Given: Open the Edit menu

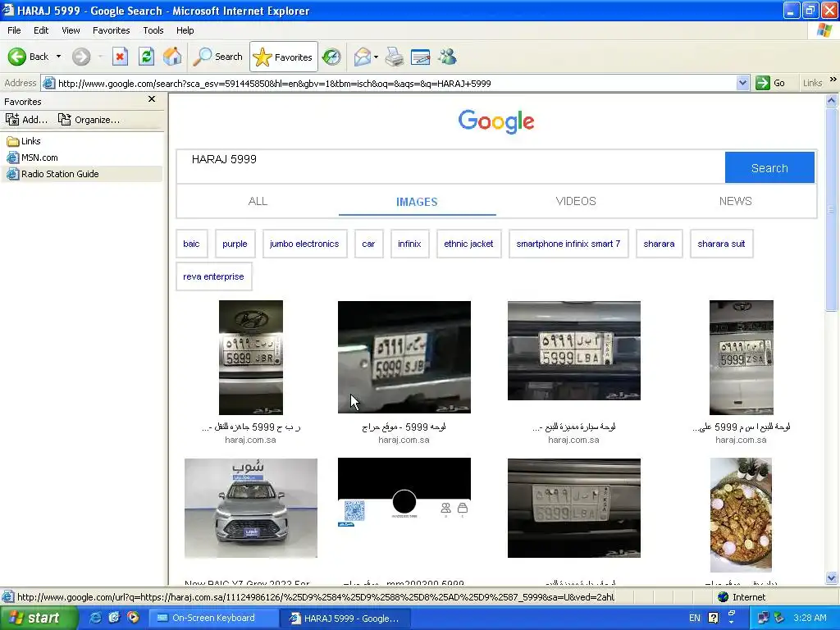Looking at the screenshot, I should coord(41,30).
